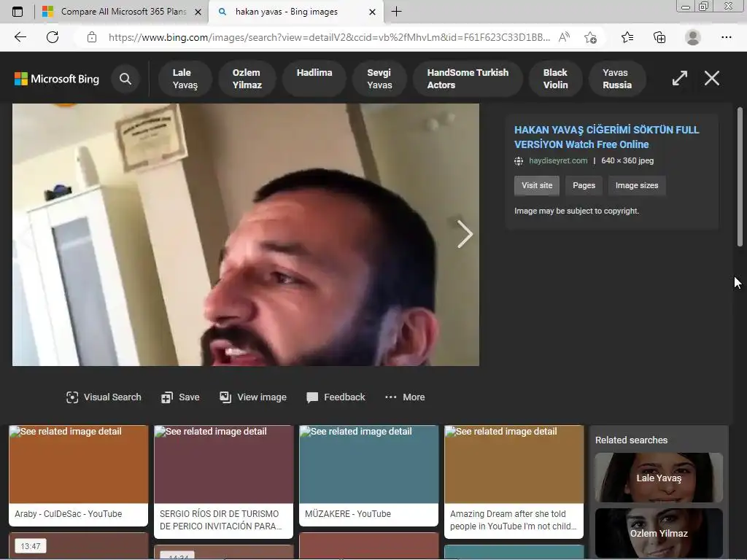This screenshot has width=747, height=560.
Task: Open a new tab with plus icon
Action: [396, 12]
